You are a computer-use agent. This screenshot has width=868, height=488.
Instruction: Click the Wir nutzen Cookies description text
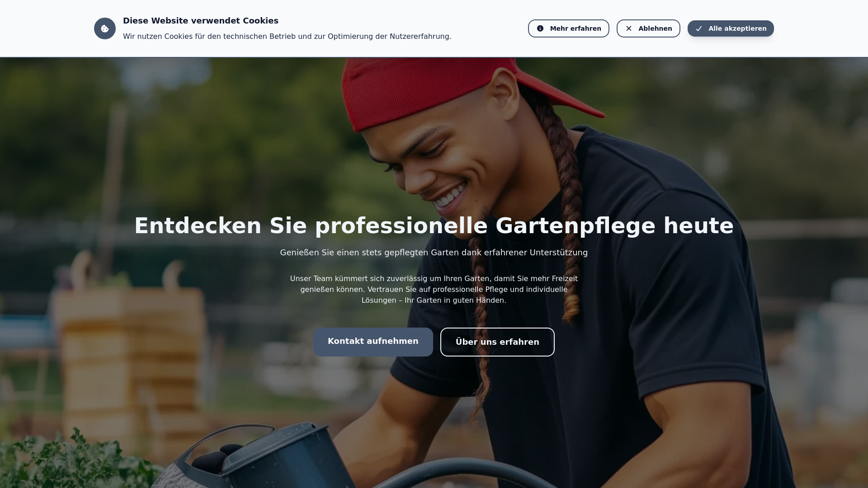[x=287, y=36]
